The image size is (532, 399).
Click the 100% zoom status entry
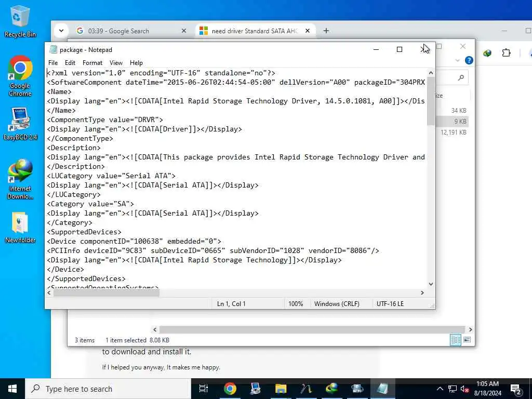[x=296, y=304]
